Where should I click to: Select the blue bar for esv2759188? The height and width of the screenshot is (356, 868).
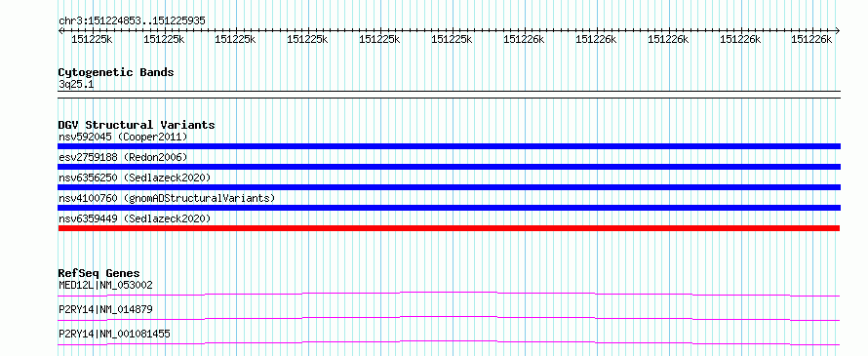449,167
